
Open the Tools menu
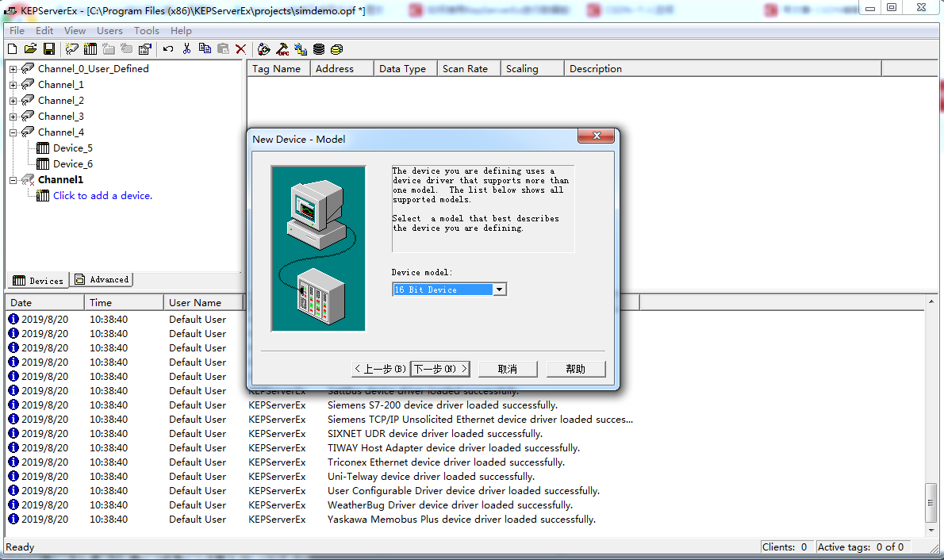pos(146,31)
